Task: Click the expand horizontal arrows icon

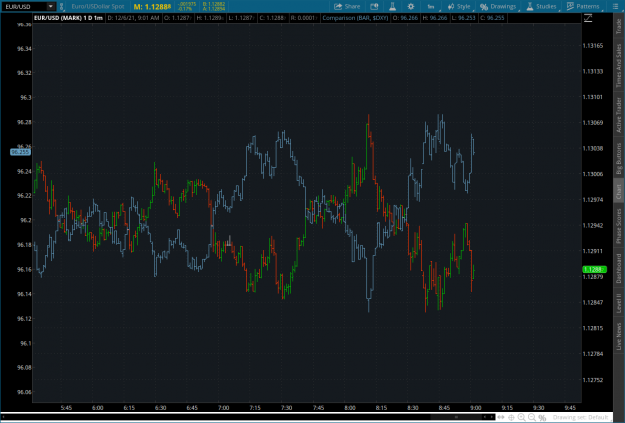Action: 501,417
